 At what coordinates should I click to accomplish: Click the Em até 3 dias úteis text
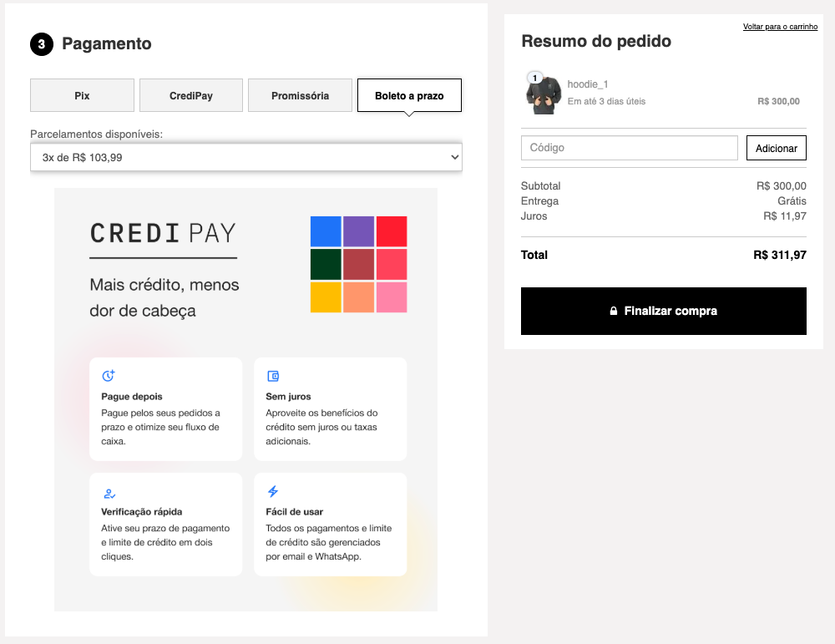click(x=606, y=101)
